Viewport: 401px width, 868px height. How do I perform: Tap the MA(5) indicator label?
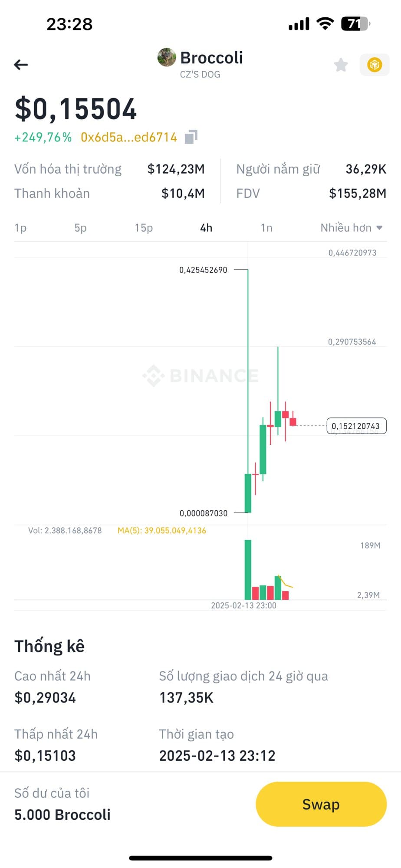(x=162, y=531)
